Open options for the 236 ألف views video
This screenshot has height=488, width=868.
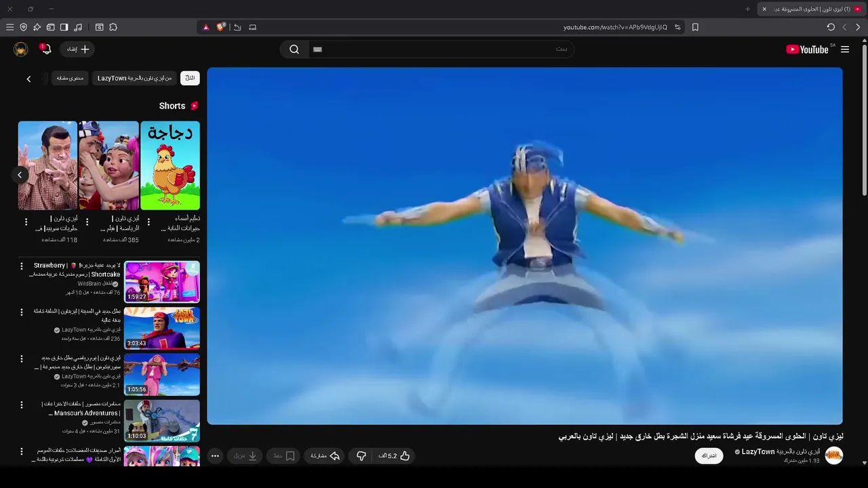coord(21,312)
